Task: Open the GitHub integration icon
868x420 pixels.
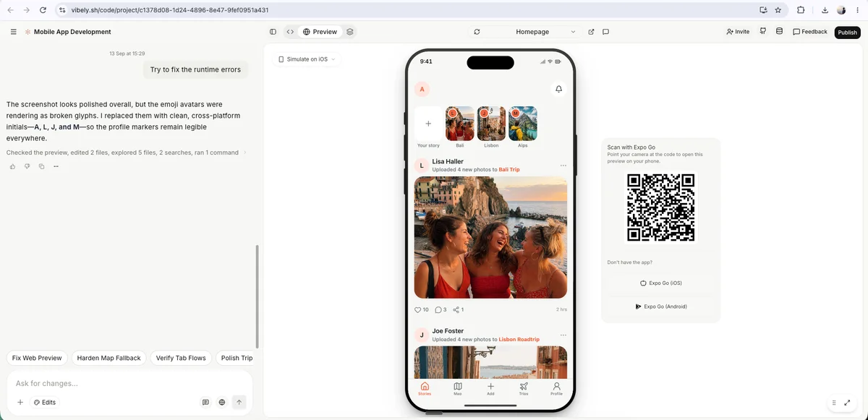Action: click(763, 32)
